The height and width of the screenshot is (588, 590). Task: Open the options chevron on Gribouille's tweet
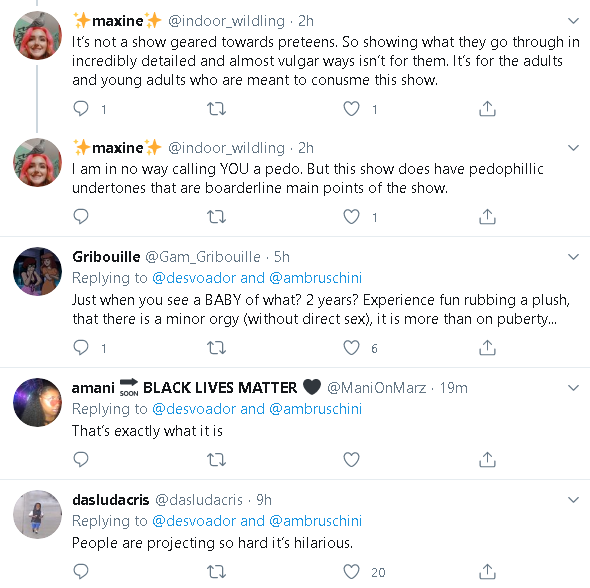(573, 257)
